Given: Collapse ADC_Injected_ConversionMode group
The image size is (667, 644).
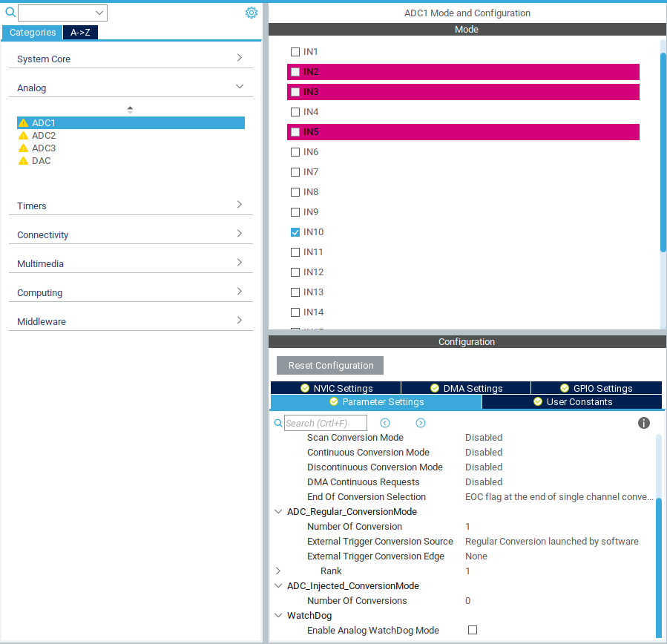Looking at the screenshot, I should [x=278, y=585].
